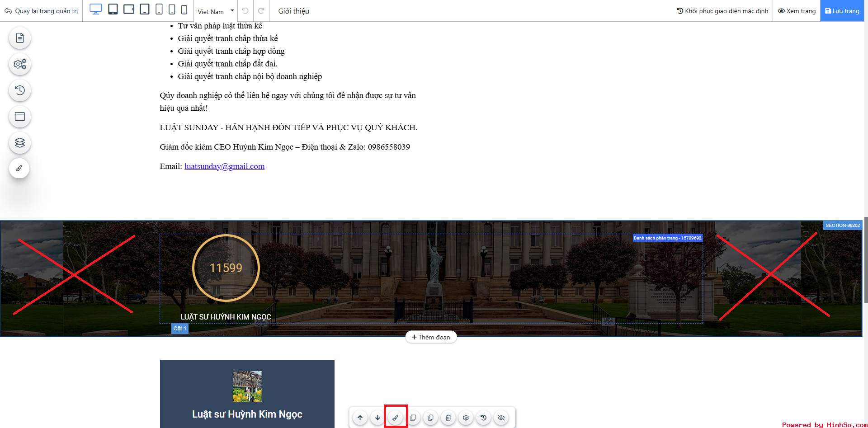Click the 'Cột 1' column label

pyautogui.click(x=179, y=328)
